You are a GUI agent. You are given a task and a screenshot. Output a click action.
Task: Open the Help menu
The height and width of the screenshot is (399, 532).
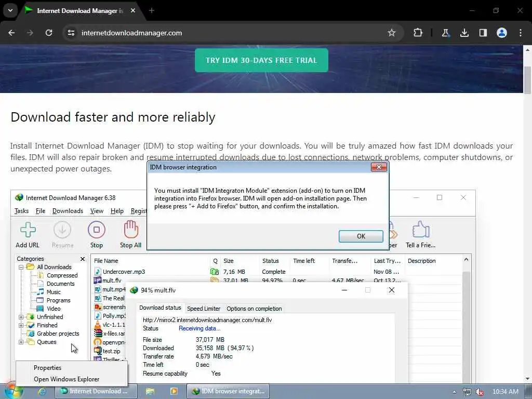(x=117, y=211)
